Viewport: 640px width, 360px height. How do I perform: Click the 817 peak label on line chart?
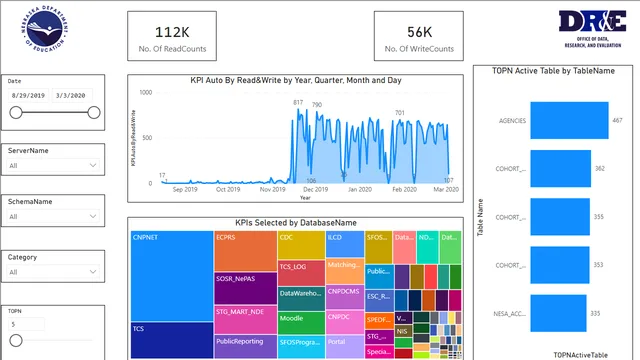coord(298,102)
